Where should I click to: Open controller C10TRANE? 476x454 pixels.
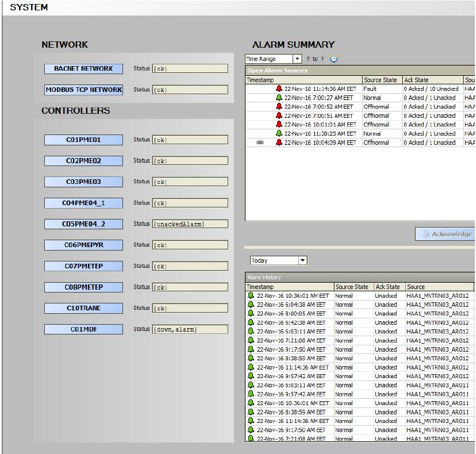(83, 308)
